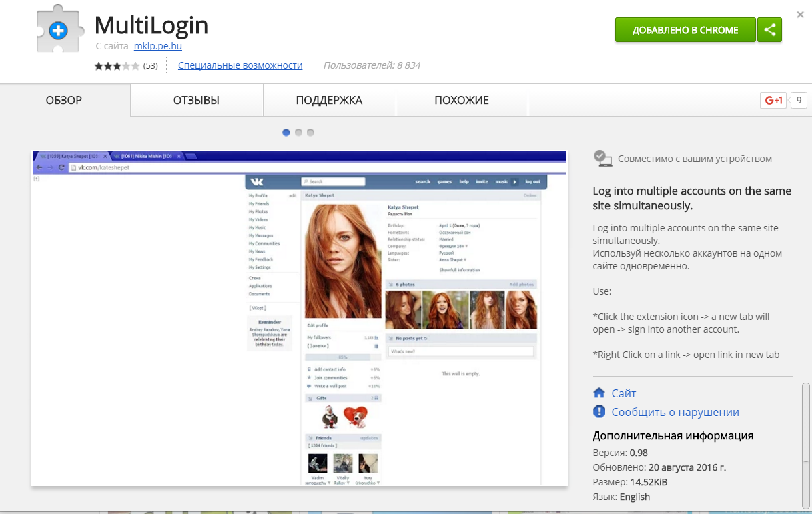Select the third screenshot carousel dot

click(310, 133)
